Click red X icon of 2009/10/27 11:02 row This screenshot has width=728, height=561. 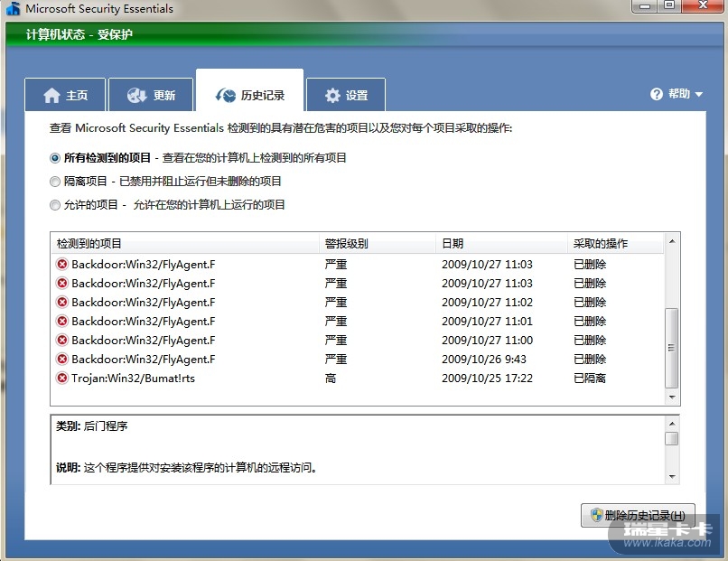tap(61, 302)
